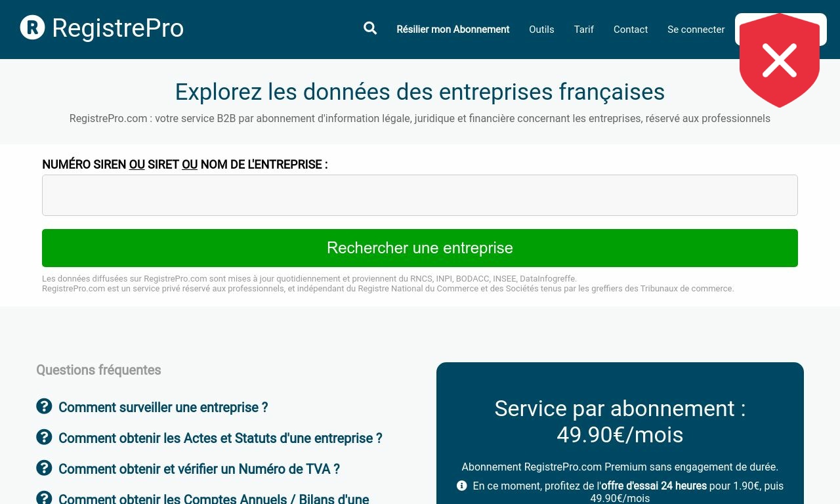Click info icon next to trial offer text
Screen dimensions: 840x504
(x=462, y=486)
